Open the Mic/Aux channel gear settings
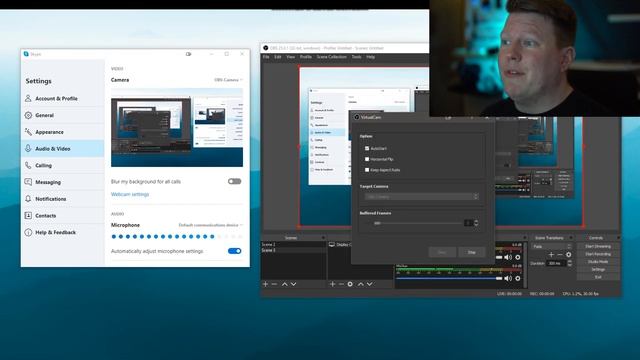Image resolution: width=640 pixels, height=360 pixels. tap(518, 278)
